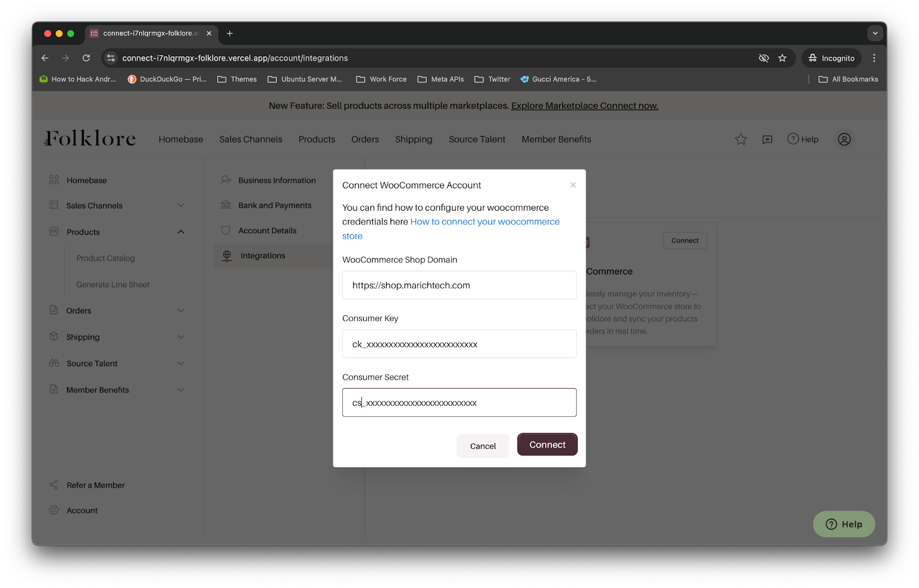Go back using the browser back arrow

pos(45,58)
